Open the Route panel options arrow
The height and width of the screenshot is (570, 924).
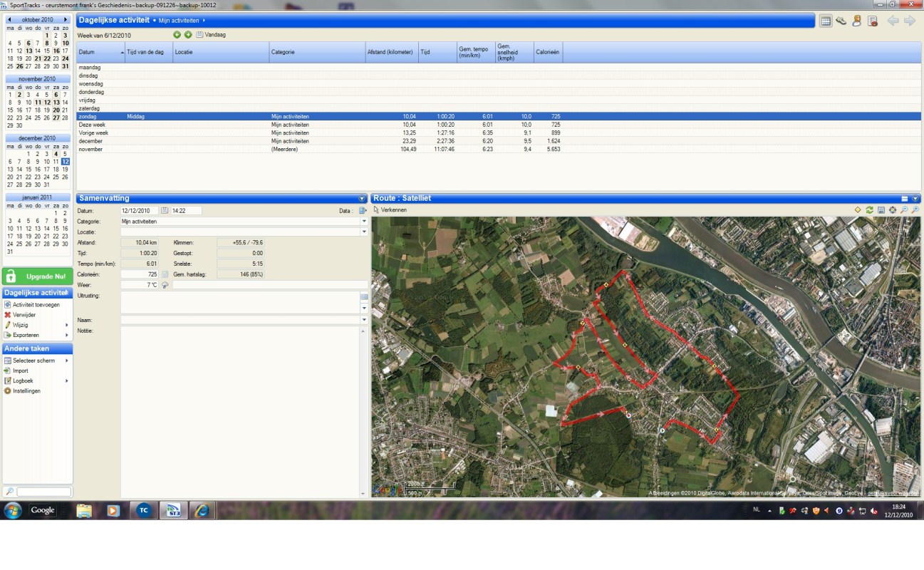(x=915, y=198)
